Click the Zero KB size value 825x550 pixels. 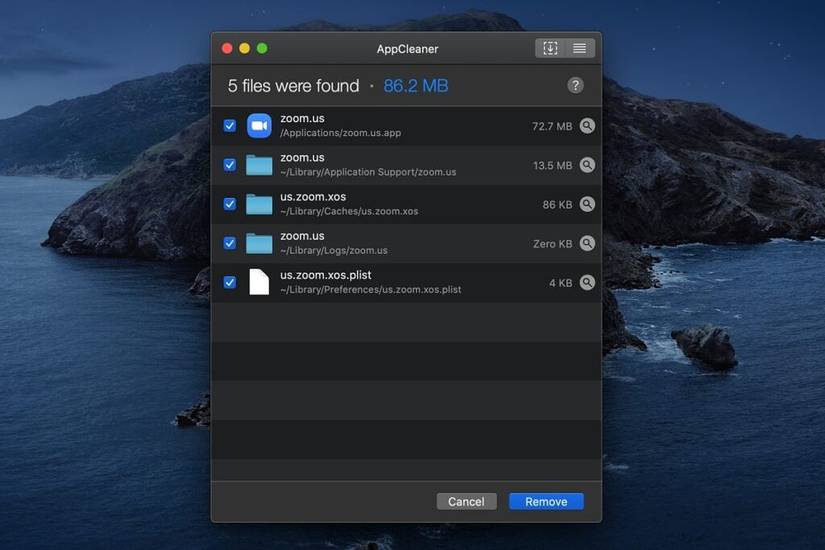[x=552, y=244]
